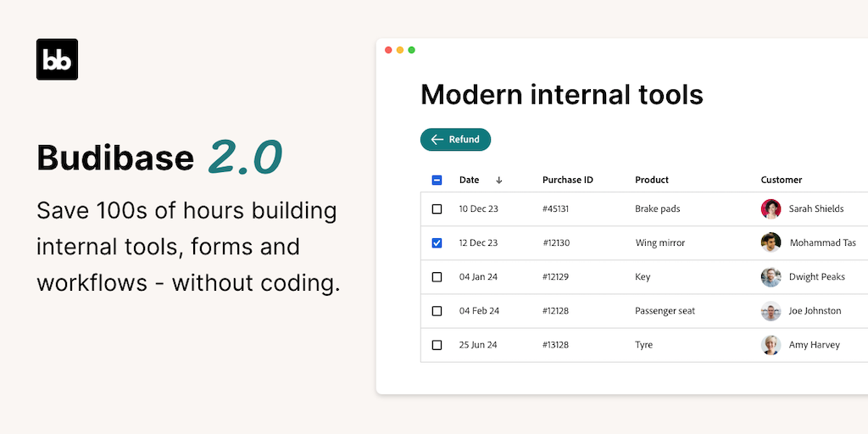Click purchase ID #45131
868x434 pixels.
(555, 209)
